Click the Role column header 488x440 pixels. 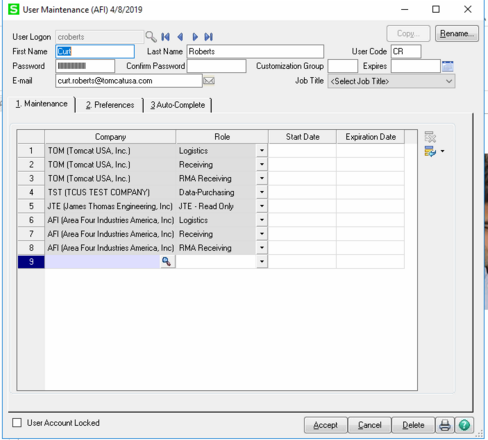pos(222,137)
